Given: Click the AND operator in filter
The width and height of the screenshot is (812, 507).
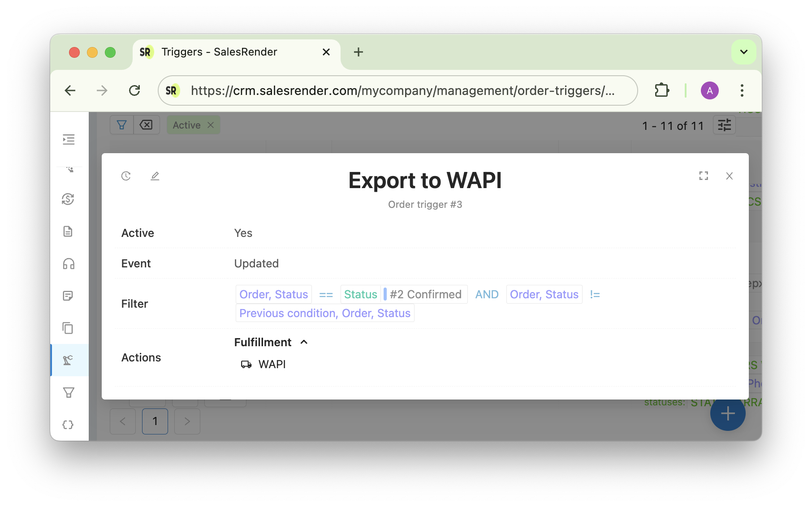Looking at the screenshot, I should [x=487, y=294].
